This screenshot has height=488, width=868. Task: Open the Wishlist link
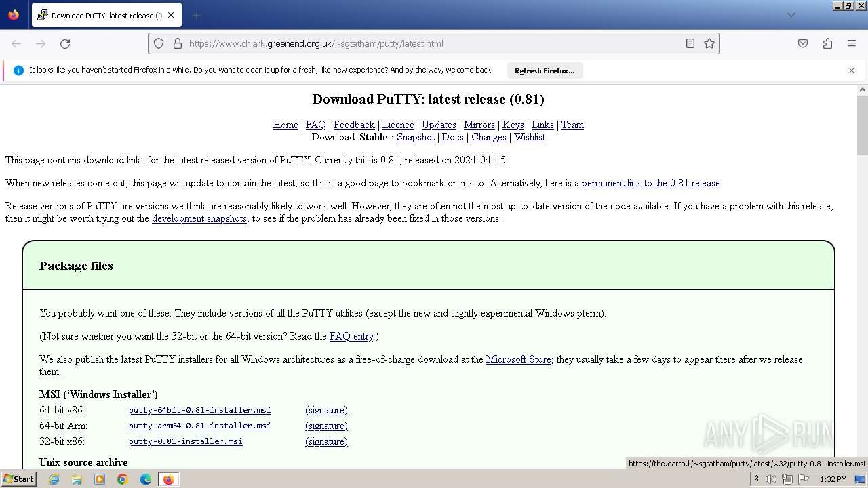click(x=530, y=137)
